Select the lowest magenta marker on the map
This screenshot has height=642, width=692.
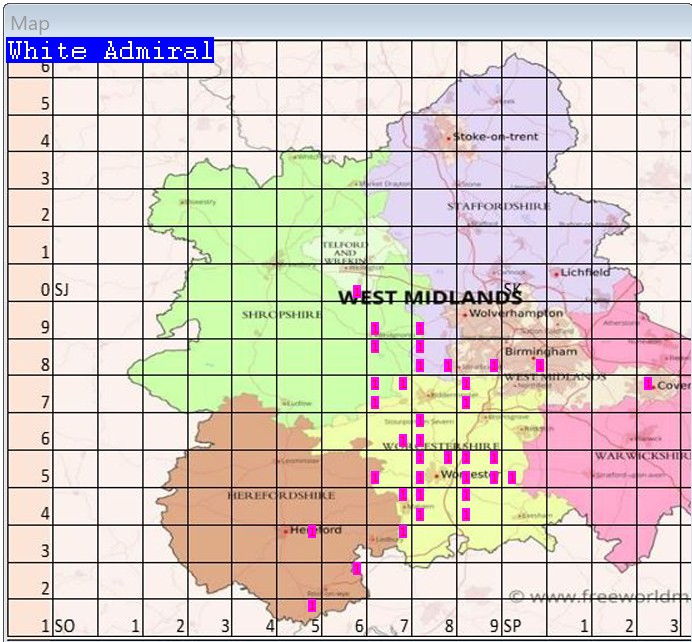click(312, 605)
